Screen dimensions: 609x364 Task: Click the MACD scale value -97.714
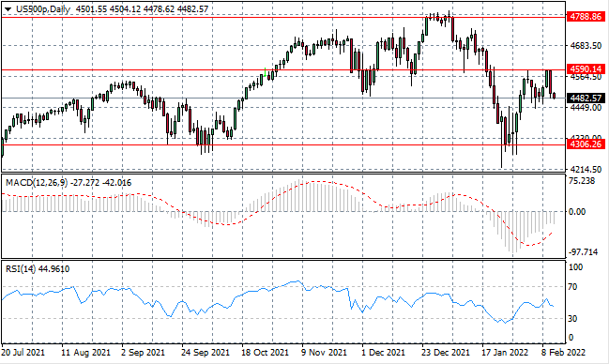coord(583,252)
